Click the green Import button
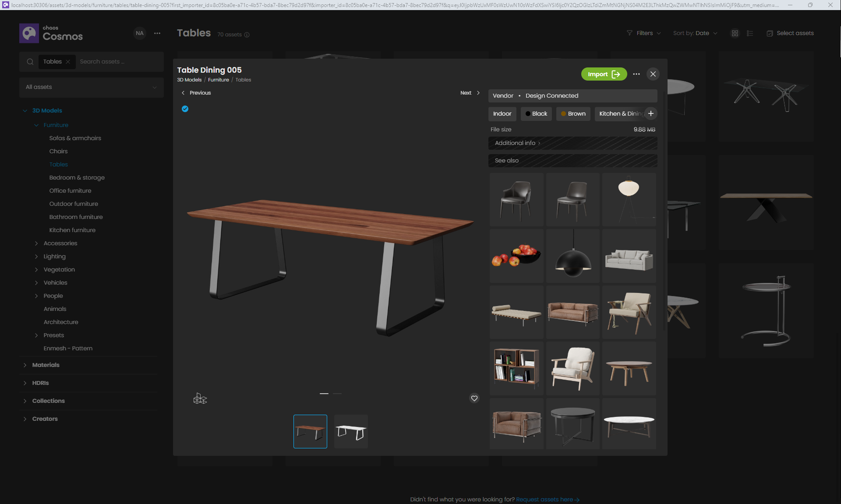This screenshot has height=504, width=841. click(x=604, y=74)
